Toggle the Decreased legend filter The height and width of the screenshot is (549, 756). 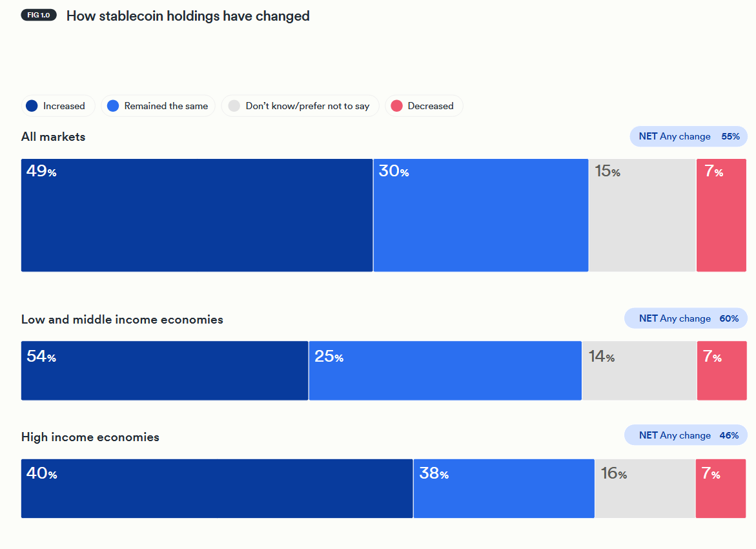(424, 106)
